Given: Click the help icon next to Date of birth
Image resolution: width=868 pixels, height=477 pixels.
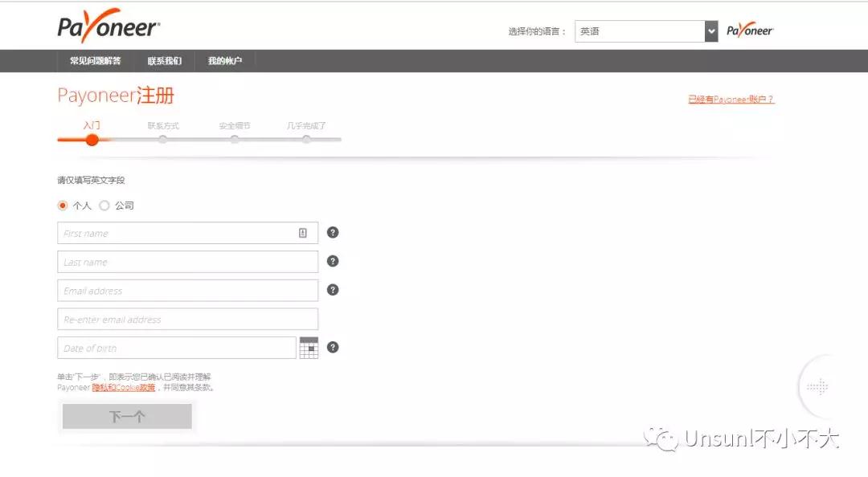Looking at the screenshot, I should [333, 348].
